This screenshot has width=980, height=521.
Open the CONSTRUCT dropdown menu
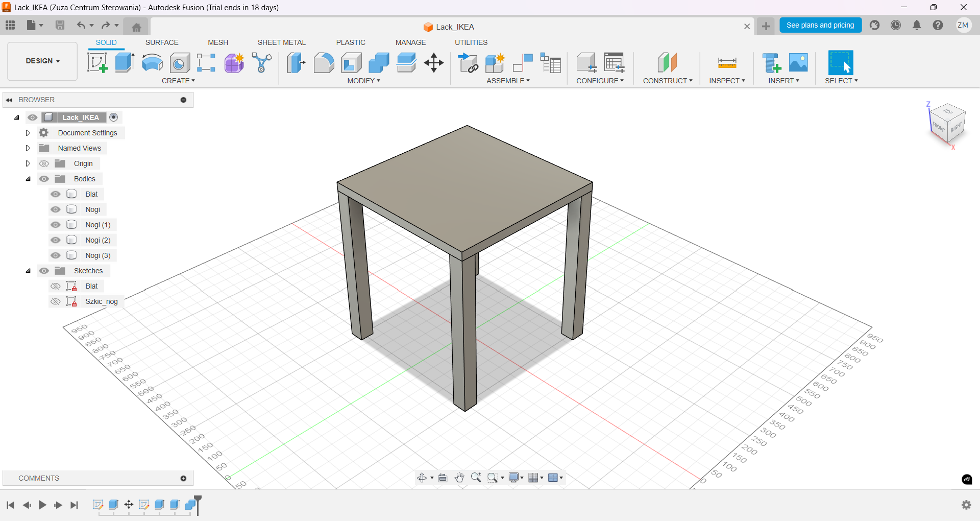(668, 81)
